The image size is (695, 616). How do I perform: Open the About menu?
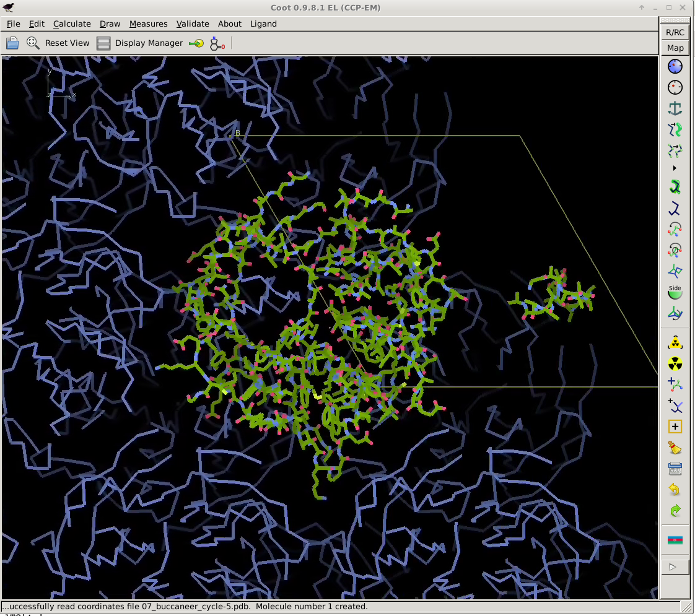tap(230, 24)
